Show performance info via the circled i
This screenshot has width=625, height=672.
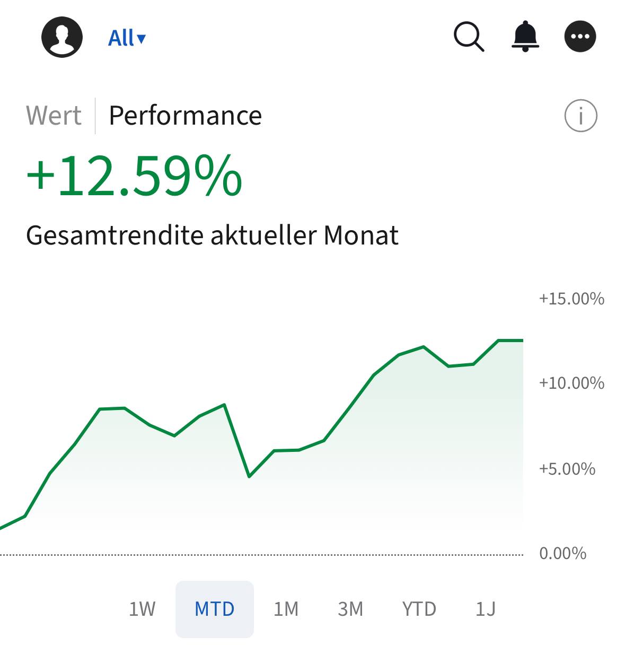[580, 116]
